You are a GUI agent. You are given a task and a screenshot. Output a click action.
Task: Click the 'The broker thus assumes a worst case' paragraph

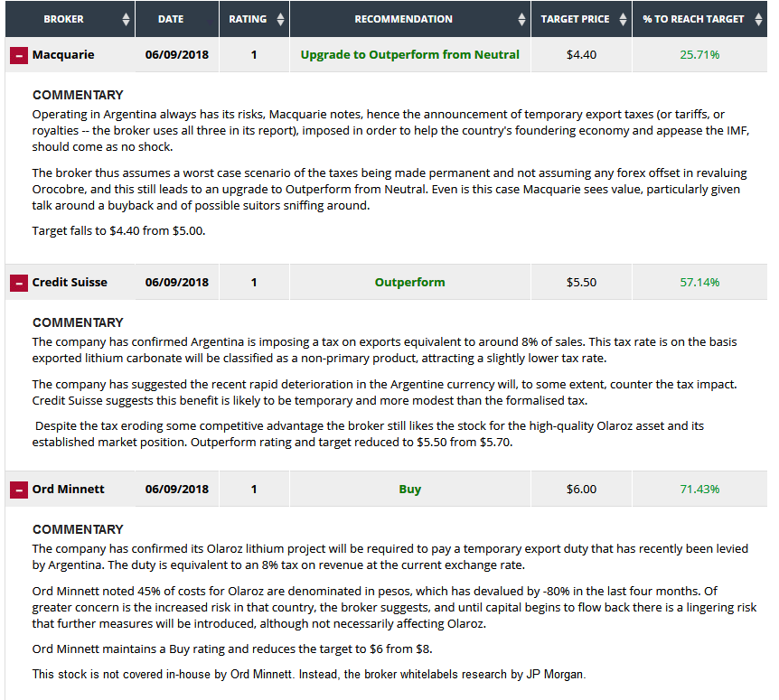click(389, 189)
